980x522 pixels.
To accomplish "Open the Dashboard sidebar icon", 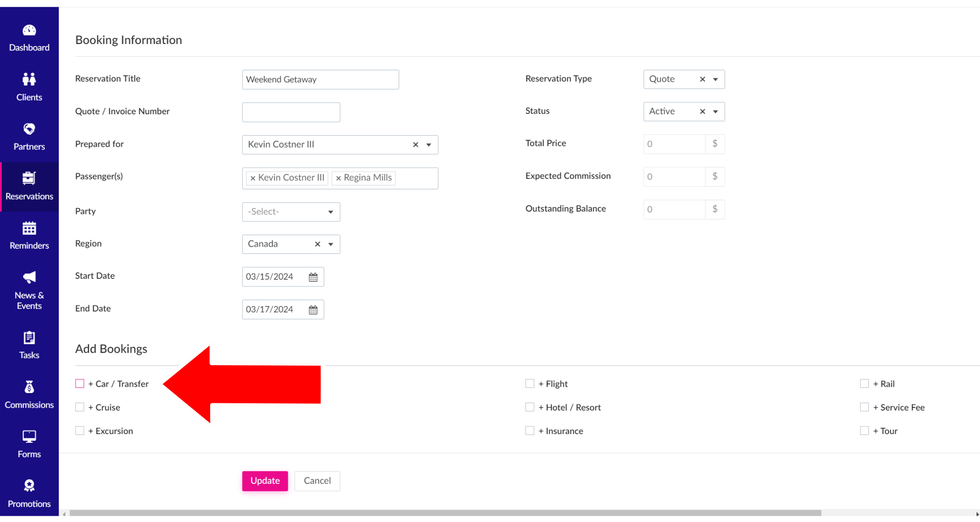I will coord(29,30).
